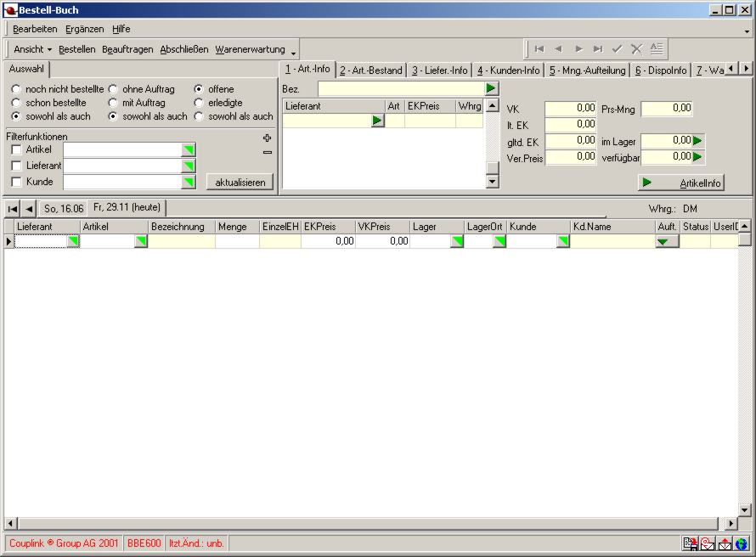756x557 pixels.
Task: Open the Lieferant filter dropdown
Action: click(x=188, y=166)
